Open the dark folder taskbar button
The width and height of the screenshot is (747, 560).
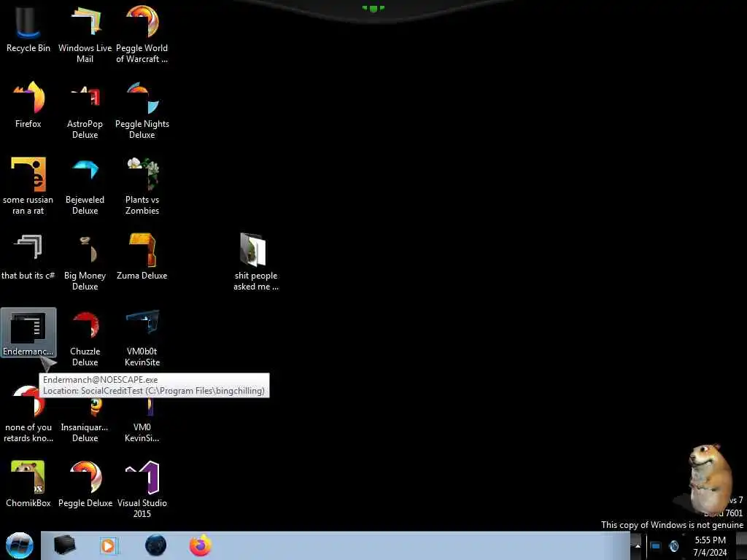pos(64,545)
